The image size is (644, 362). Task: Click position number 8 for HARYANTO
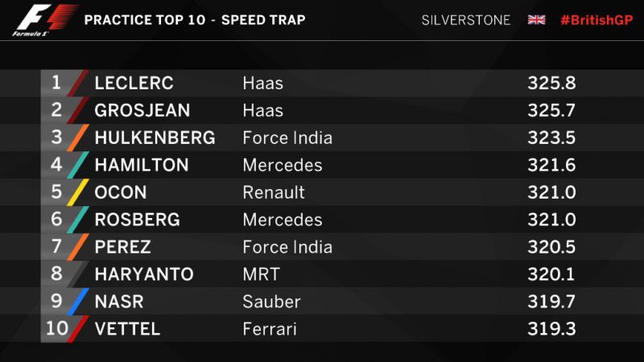coord(56,274)
